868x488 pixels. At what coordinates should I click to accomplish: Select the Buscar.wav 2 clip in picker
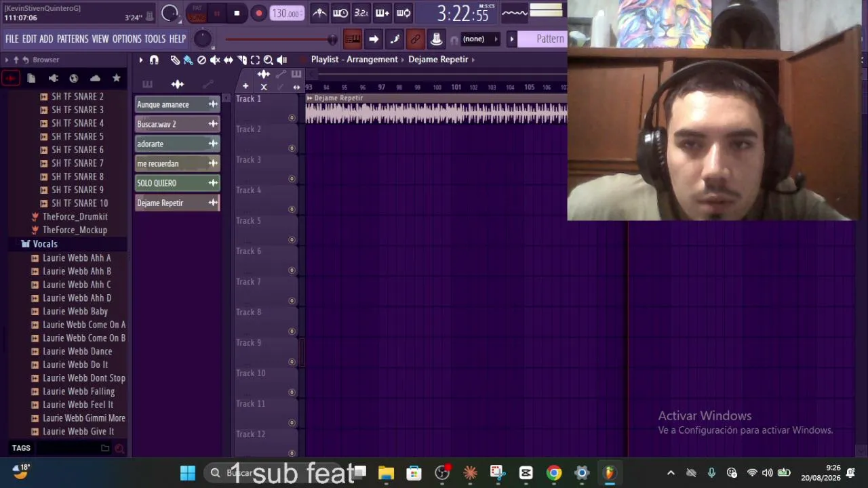[178, 124]
